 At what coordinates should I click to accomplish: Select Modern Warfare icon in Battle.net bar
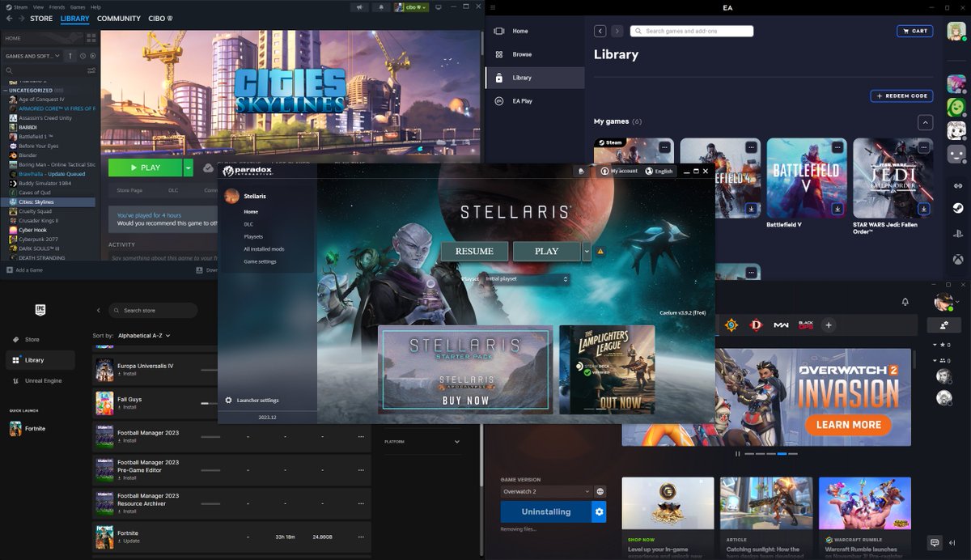coord(781,325)
